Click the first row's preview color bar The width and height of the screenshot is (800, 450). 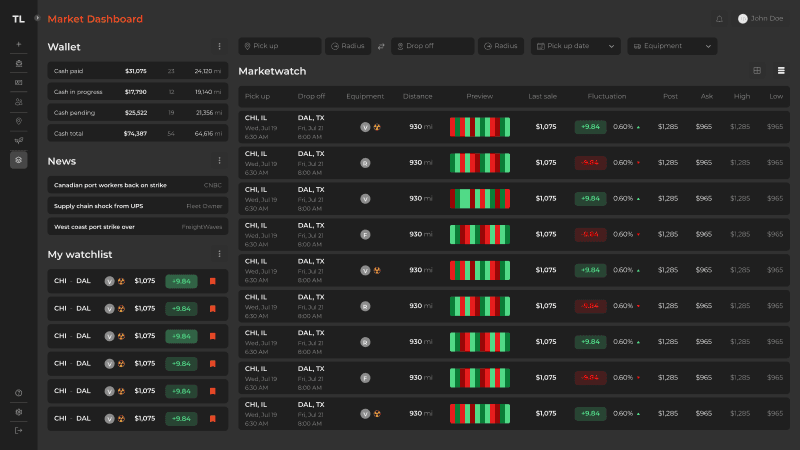479,127
